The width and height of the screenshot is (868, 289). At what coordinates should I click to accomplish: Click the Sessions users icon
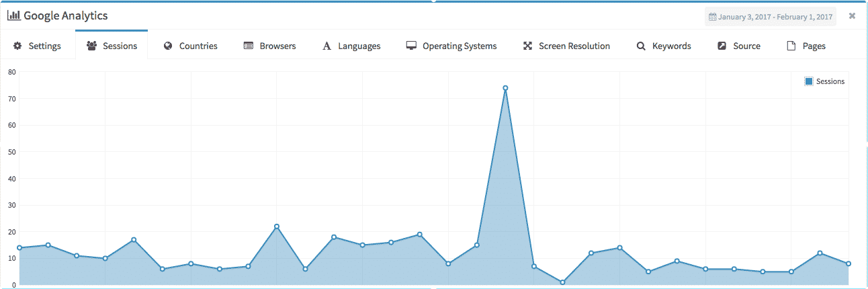click(x=91, y=46)
